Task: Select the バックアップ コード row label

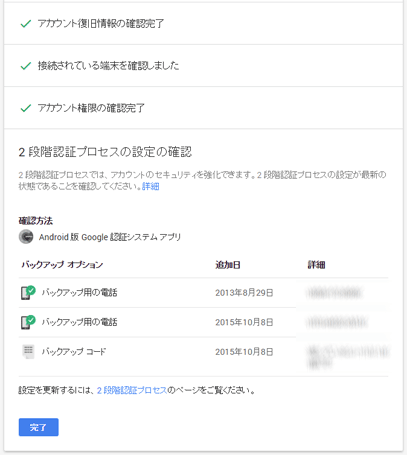Action: click(74, 351)
